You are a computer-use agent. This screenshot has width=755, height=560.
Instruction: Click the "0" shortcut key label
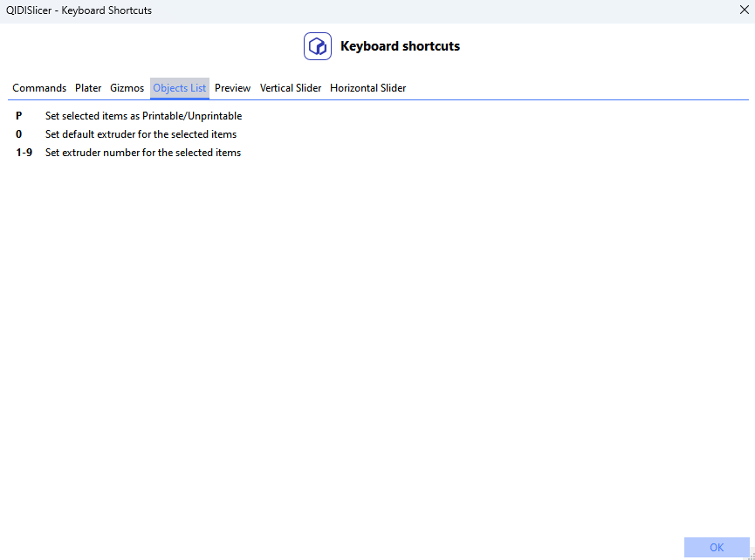click(x=19, y=134)
